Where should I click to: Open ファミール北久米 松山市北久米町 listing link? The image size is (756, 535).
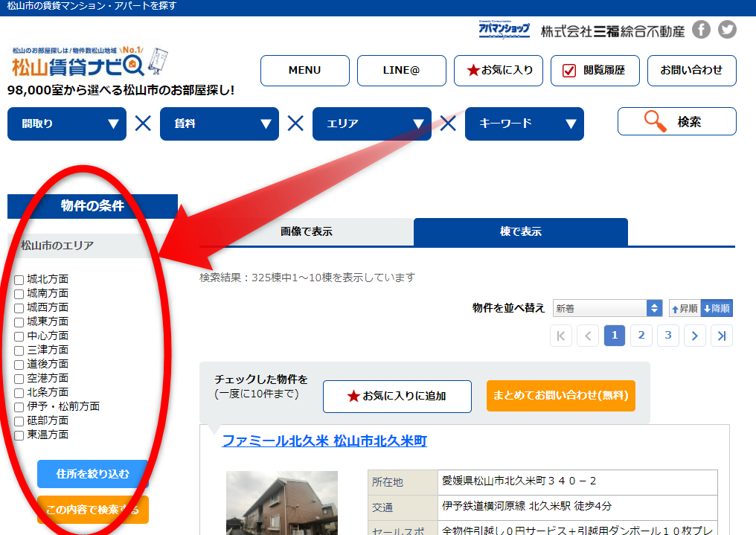[324, 441]
